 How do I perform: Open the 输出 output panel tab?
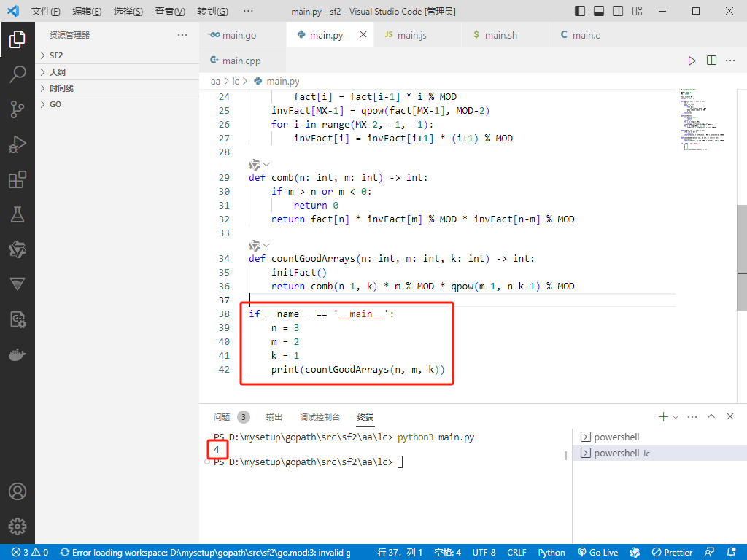coord(274,417)
